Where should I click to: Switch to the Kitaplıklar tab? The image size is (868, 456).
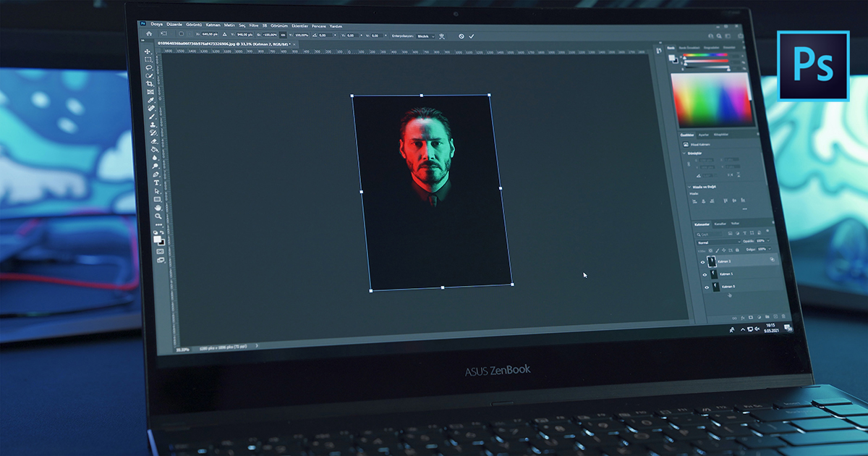(720, 135)
